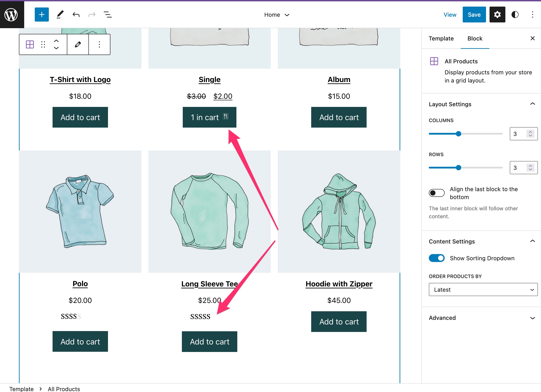Add Hoodie with Zipper to cart
Screen dimensions: 541x392
[339, 321]
